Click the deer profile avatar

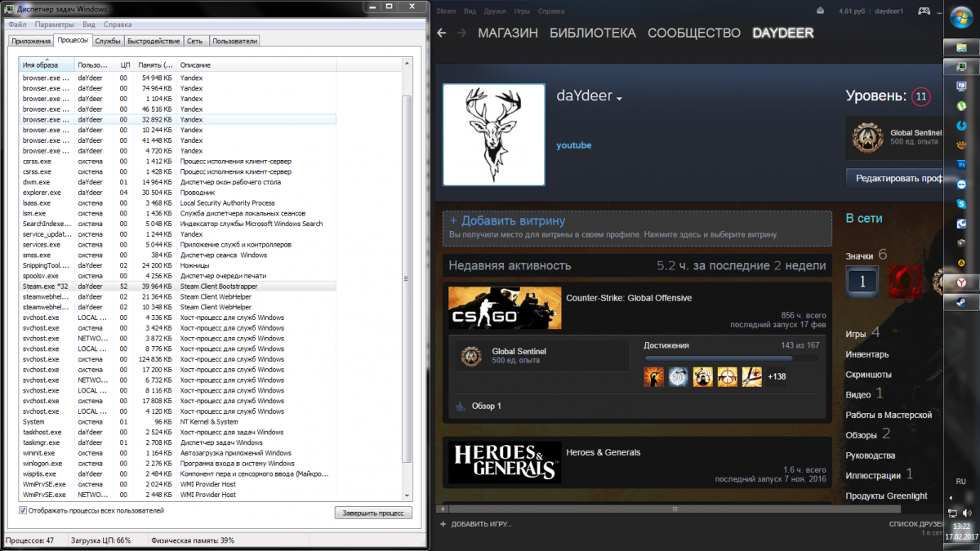(x=493, y=134)
